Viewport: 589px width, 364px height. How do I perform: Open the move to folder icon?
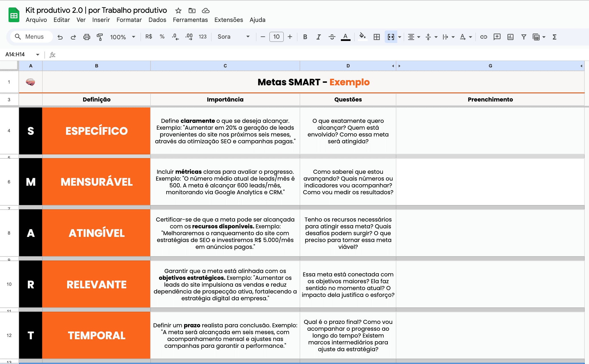coord(192,11)
